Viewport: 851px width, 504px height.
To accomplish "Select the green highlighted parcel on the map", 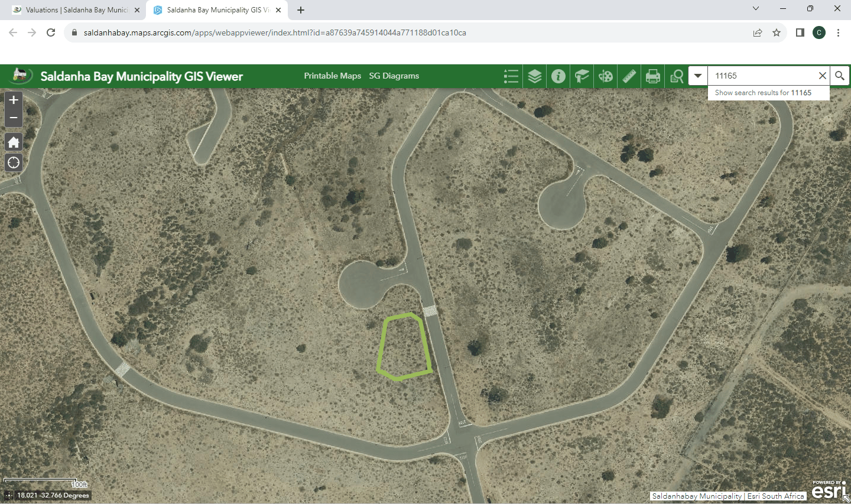I will point(404,347).
